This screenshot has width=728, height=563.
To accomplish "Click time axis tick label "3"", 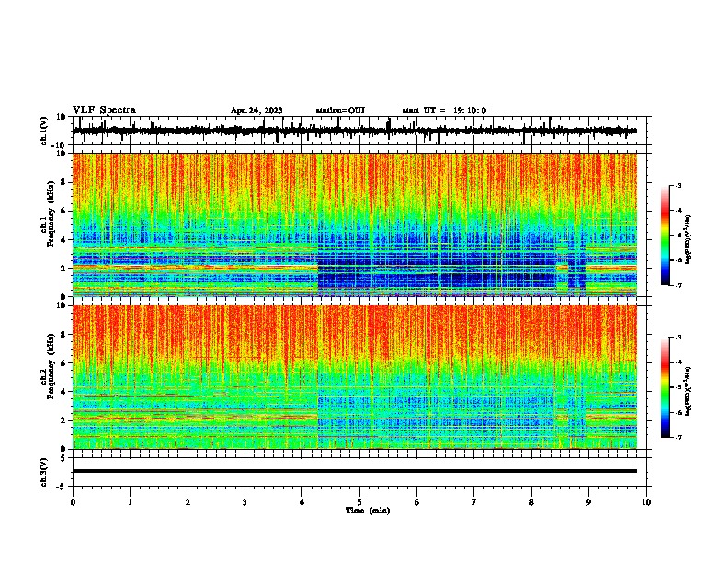I will point(245,502).
